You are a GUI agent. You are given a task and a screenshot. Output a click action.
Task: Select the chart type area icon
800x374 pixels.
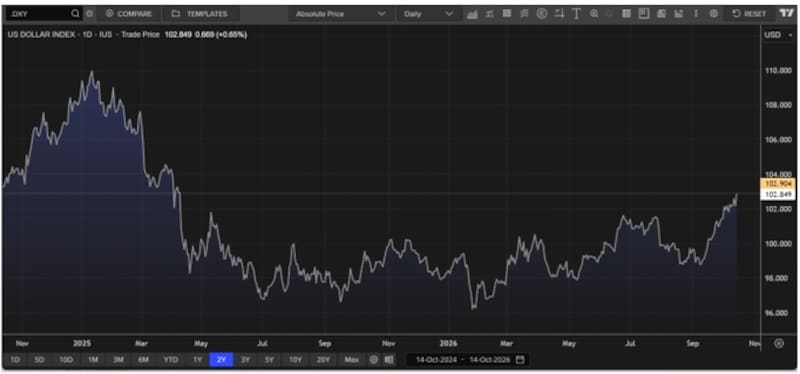472,14
